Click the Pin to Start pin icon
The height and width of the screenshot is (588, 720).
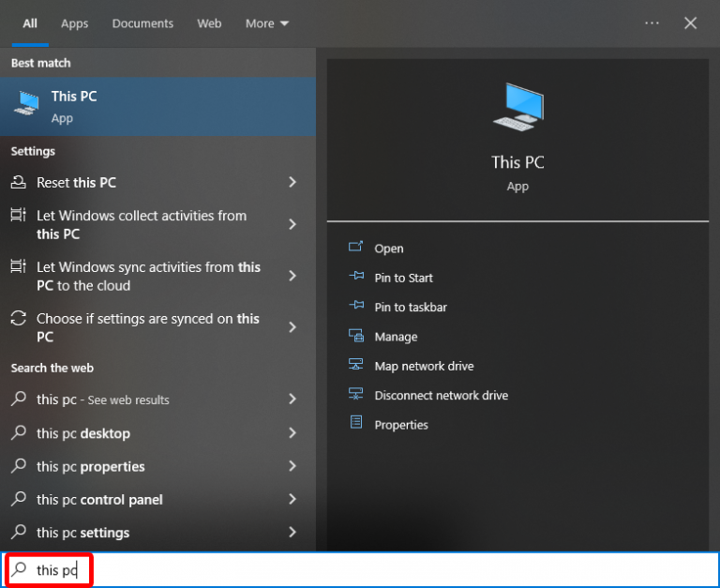pos(356,277)
